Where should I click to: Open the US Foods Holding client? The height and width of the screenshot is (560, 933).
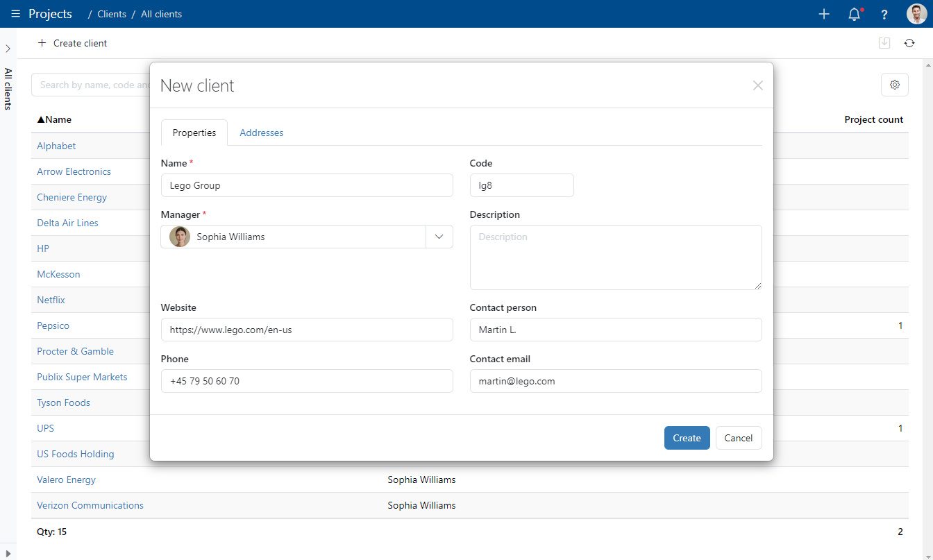click(75, 454)
